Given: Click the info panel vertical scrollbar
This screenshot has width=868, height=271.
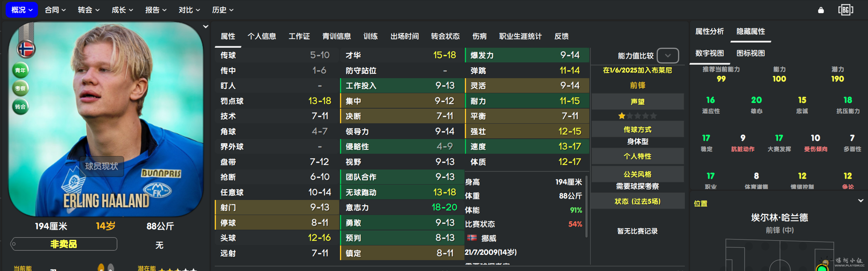Looking at the screenshot, I should pyautogui.click(x=587, y=207).
